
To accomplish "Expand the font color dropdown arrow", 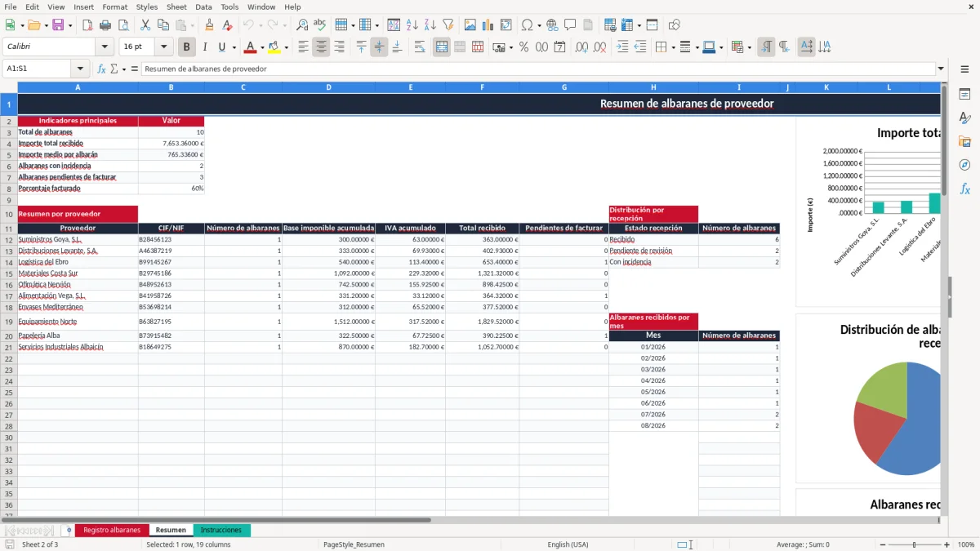I will coord(262,47).
